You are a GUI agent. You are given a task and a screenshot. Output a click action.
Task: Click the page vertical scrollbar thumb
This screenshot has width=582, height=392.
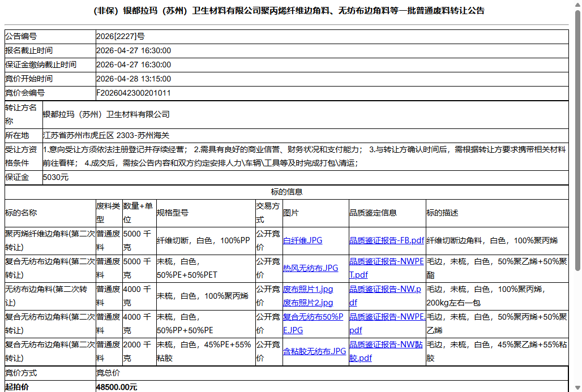click(577, 141)
